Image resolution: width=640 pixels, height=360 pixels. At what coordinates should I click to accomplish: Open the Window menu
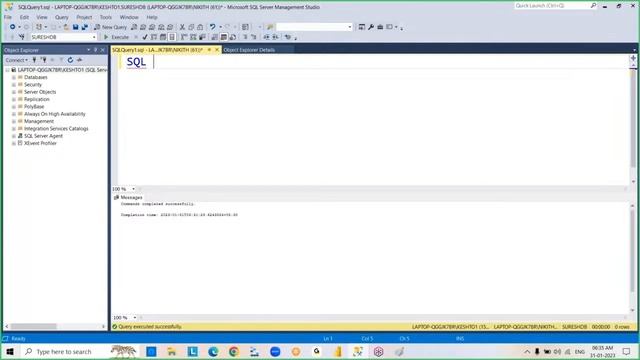point(129,17)
